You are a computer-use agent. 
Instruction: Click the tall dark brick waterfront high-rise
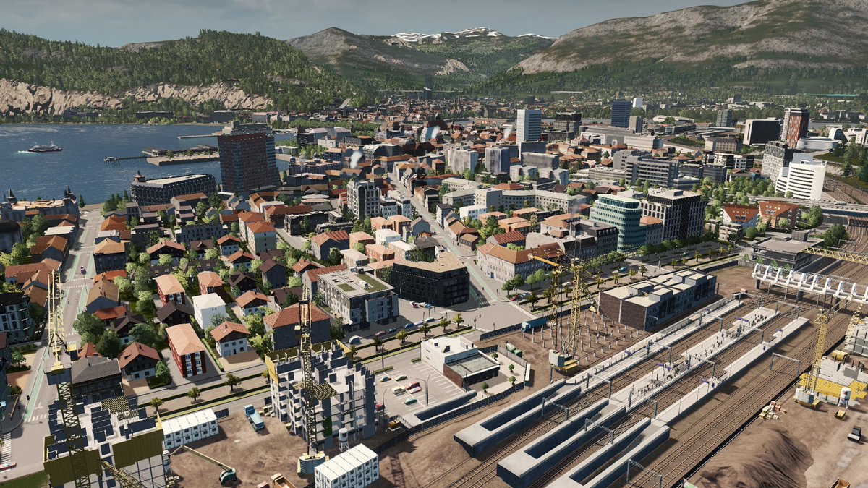pos(247,158)
